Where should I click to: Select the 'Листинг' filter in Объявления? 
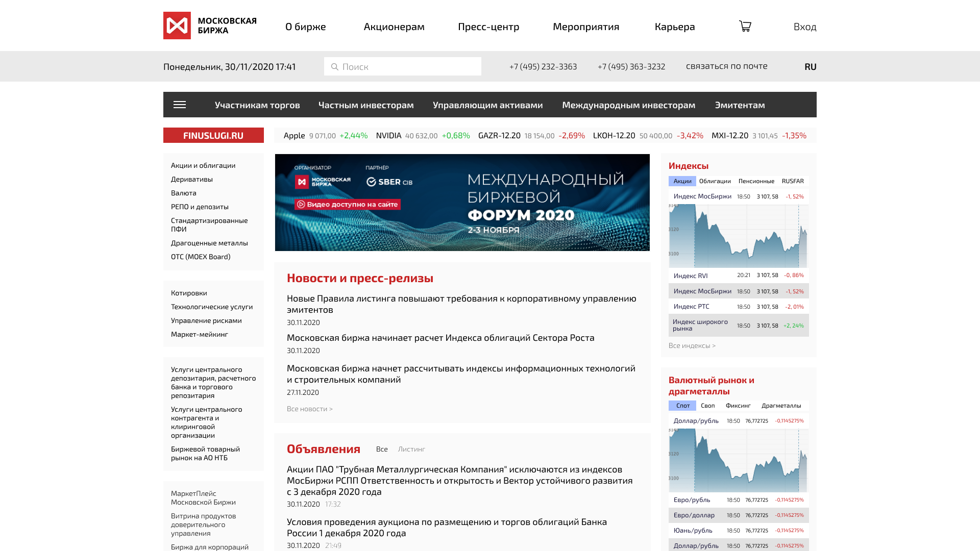(411, 449)
